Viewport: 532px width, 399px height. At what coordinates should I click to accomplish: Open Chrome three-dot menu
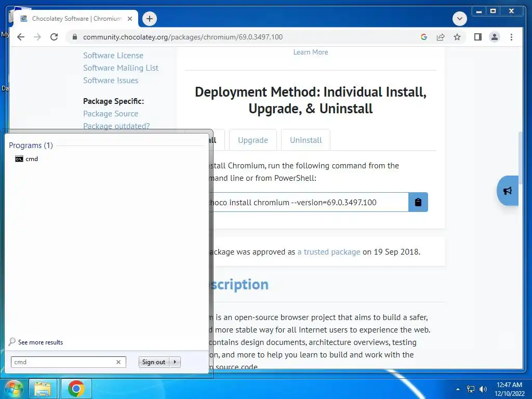click(511, 37)
